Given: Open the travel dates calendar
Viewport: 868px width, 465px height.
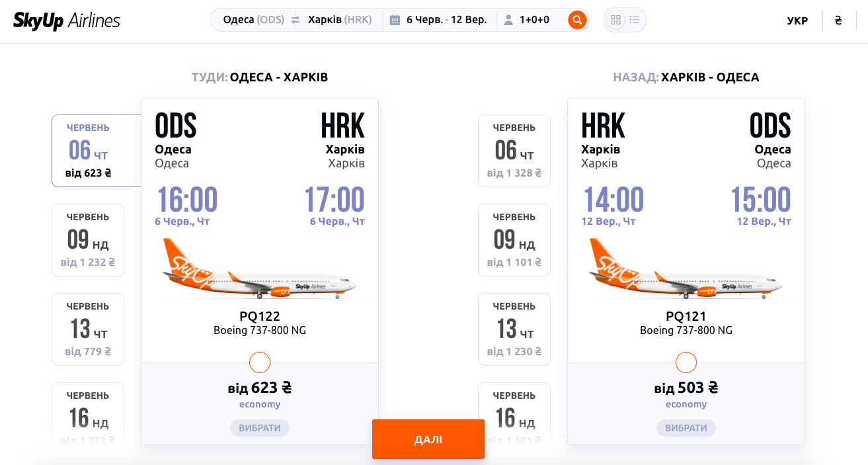Looking at the screenshot, I should 439,20.
